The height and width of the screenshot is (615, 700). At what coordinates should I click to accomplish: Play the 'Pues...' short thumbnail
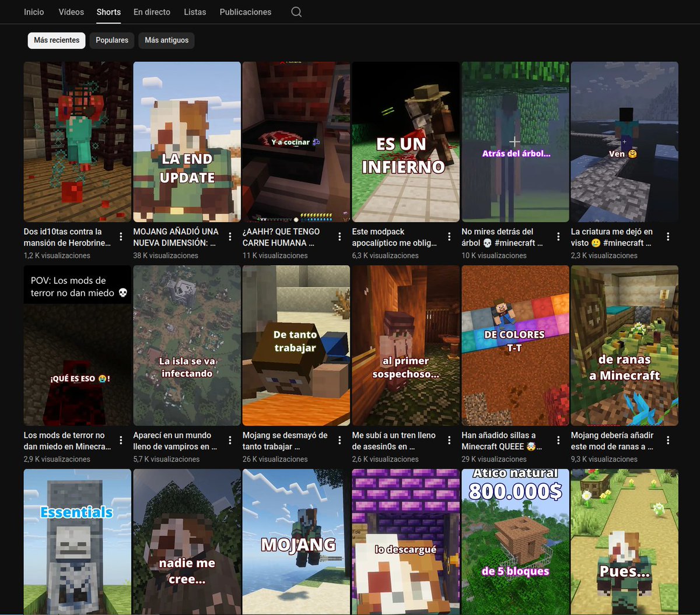click(624, 542)
